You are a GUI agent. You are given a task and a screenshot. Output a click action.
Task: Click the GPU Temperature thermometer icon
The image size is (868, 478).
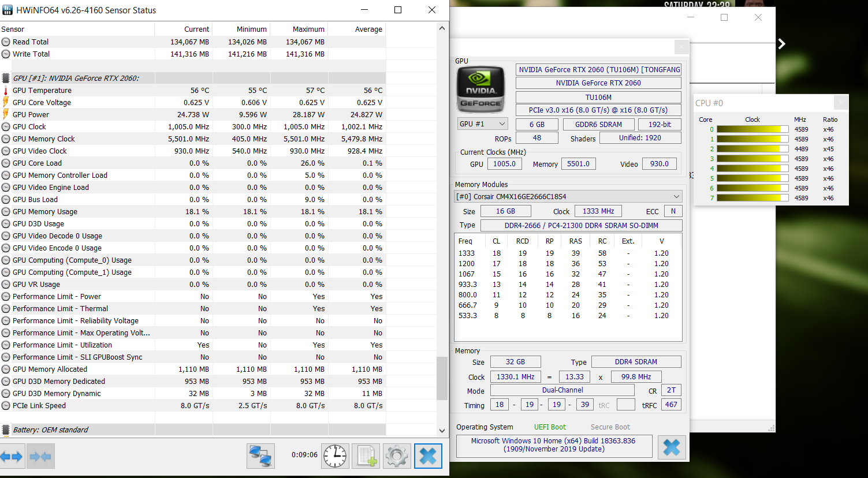point(6,91)
